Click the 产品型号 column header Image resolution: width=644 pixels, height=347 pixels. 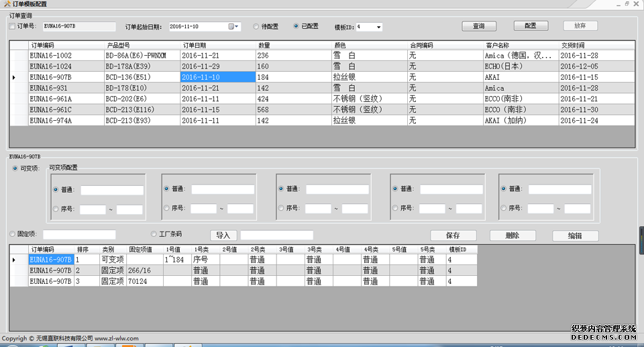[142, 46]
